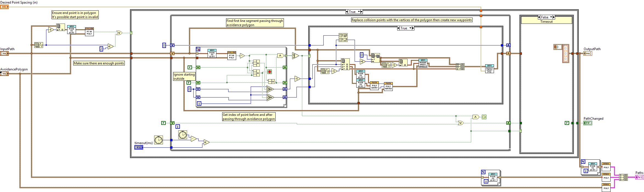Show previous case on outermost True structure
644x192 pixels.
(x=347, y=12)
